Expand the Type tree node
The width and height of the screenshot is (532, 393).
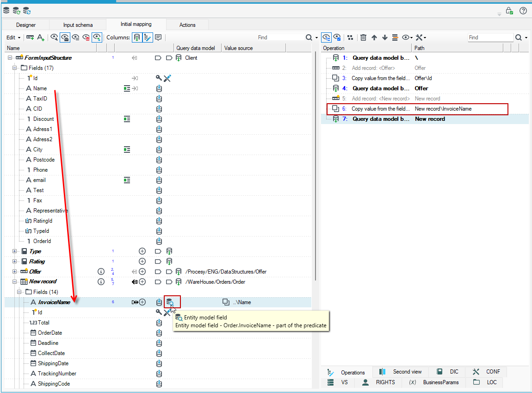[x=15, y=251]
